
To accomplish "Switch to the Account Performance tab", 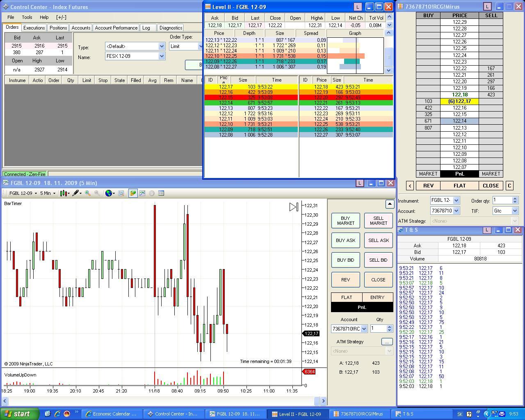I will click(x=116, y=28).
